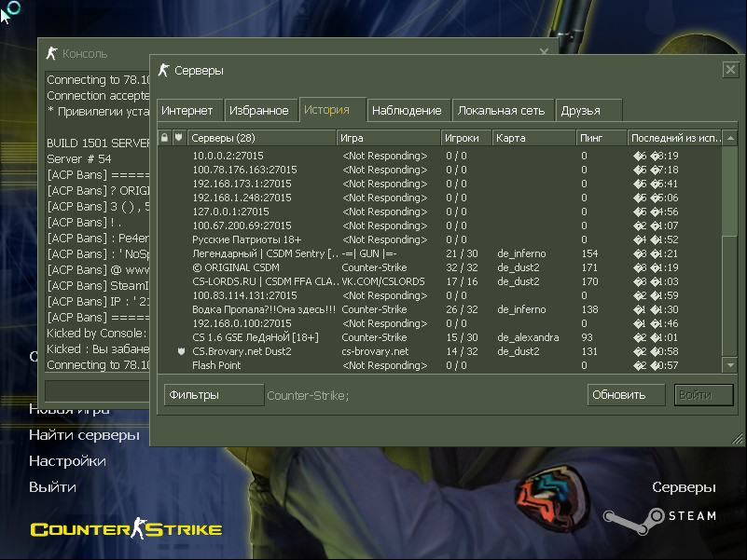Screen dimensions: 747x560
Task: Click VK.COM/CSLORDS game cell
Action: pyautogui.click(x=383, y=281)
